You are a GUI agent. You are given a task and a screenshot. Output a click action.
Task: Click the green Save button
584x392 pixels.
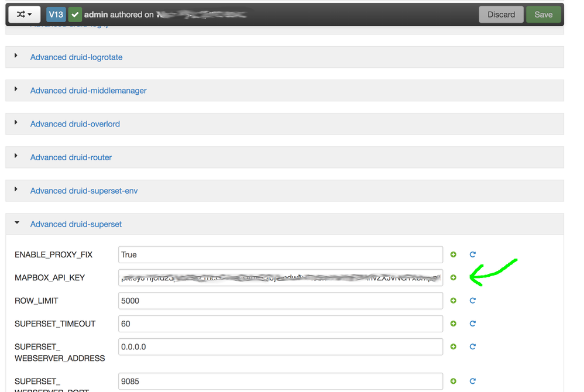pyautogui.click(x=543, y=15)
